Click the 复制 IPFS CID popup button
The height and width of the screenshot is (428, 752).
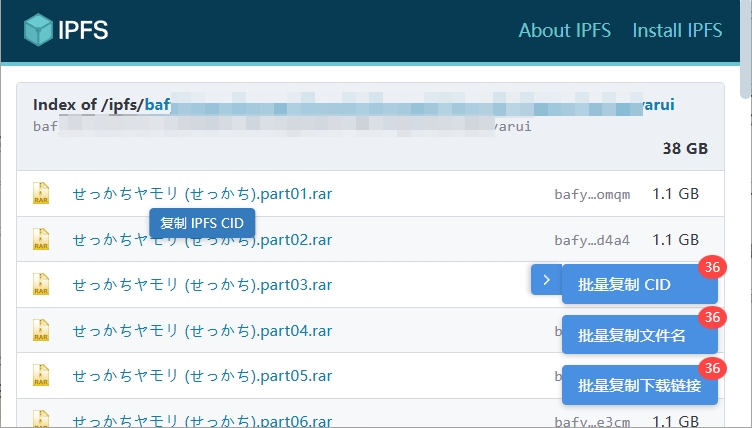[x=202, y=223]
